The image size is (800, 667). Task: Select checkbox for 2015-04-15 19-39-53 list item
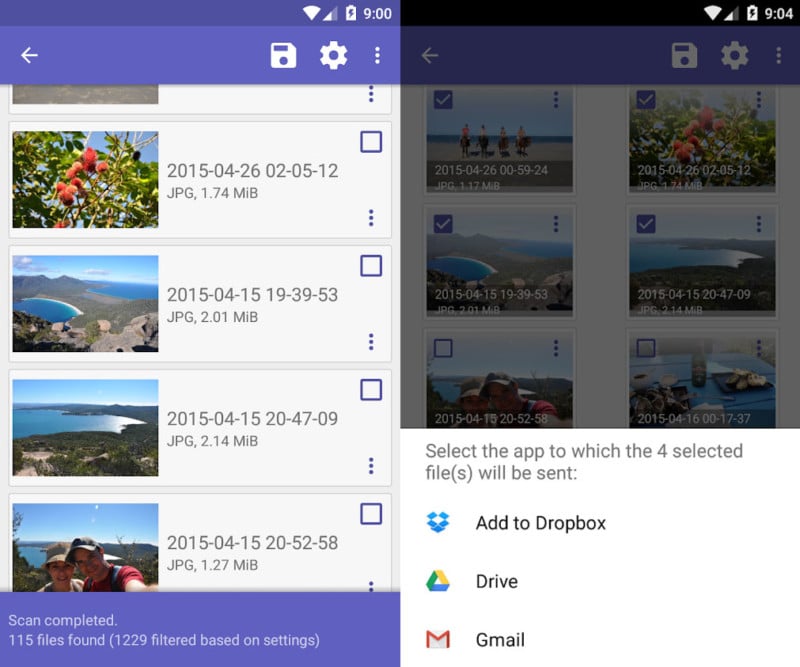[x=371, y=266]
